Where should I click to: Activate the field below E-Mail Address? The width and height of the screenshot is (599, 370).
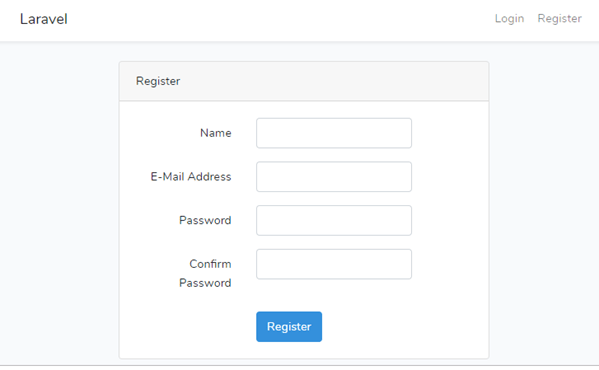334,220
